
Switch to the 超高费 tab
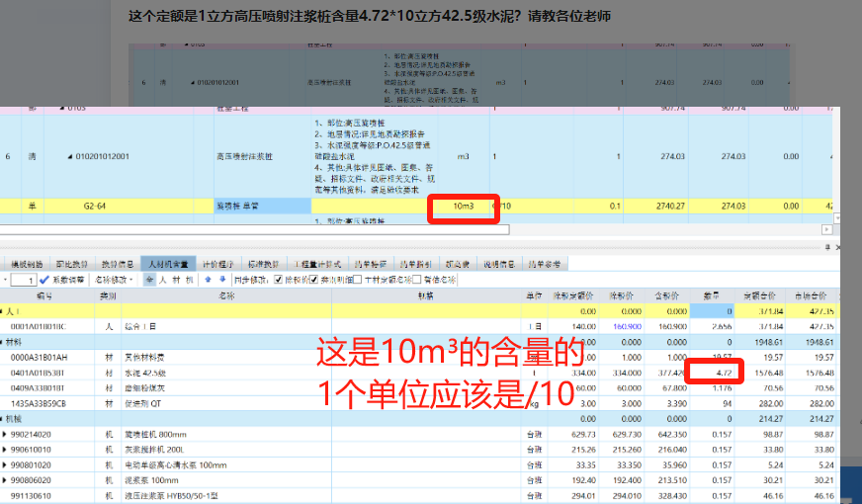(x=458, y=265)
